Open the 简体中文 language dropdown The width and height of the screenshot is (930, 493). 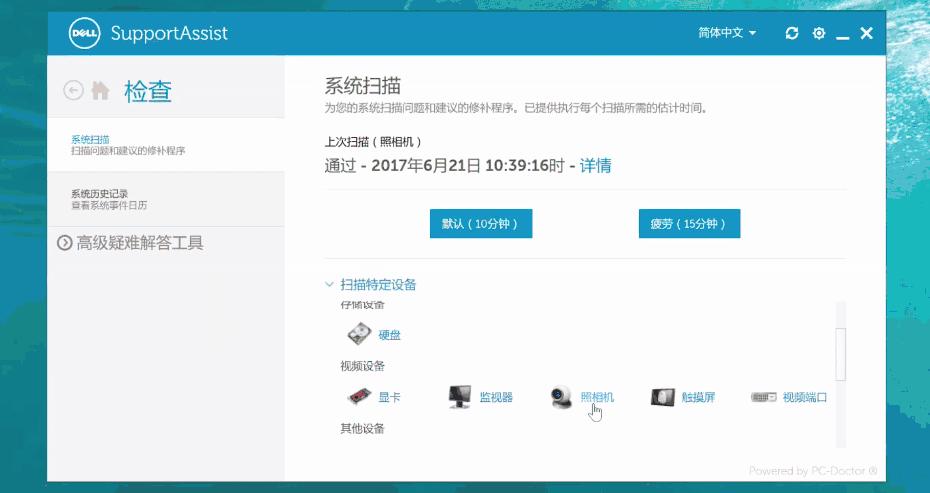pyautogui.click(x=727, y=33)
